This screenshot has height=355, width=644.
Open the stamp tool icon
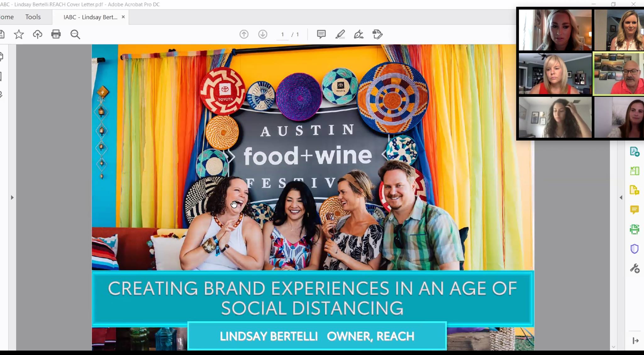click(377, 34)
